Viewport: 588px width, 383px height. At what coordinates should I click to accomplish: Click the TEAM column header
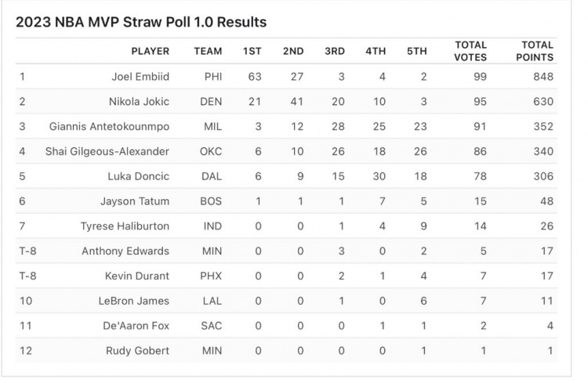click(208, 52)
